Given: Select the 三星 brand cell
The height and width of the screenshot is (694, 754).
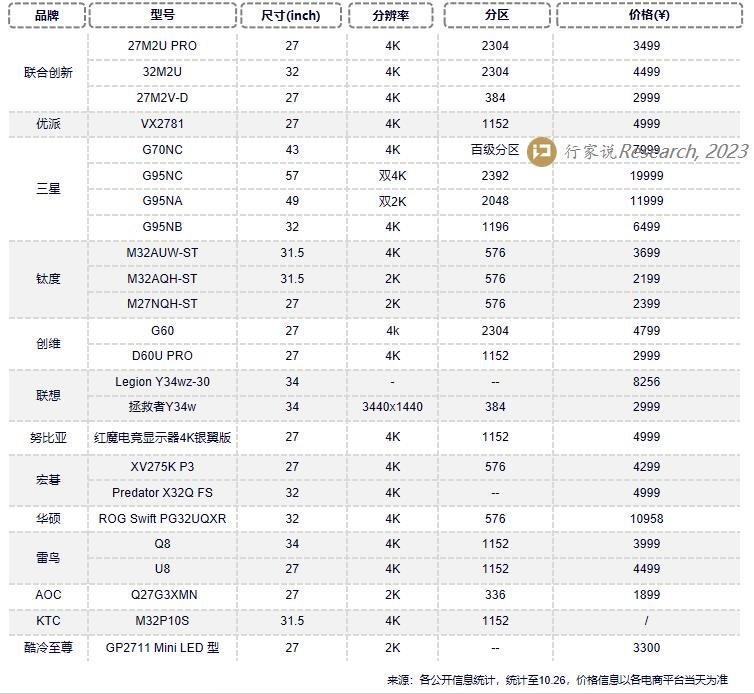Looking at the screenshot, I should (48, 189).
